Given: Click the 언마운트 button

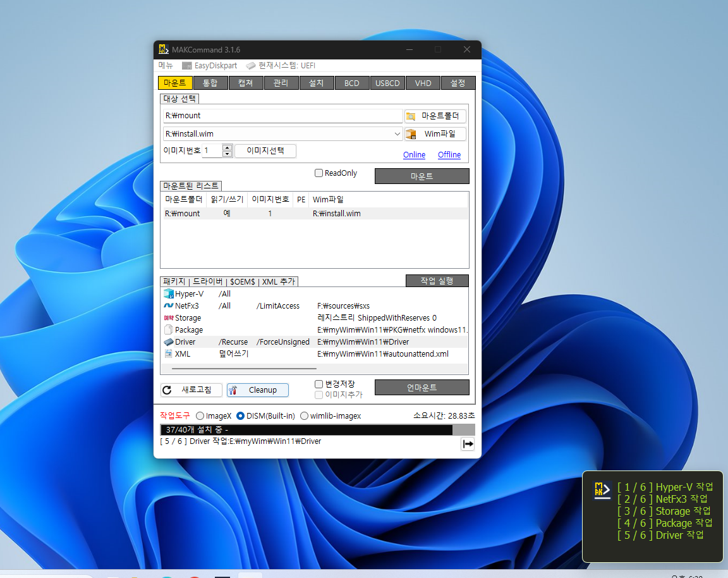Looking at the screenshot, I should click(x=422, y=388).
